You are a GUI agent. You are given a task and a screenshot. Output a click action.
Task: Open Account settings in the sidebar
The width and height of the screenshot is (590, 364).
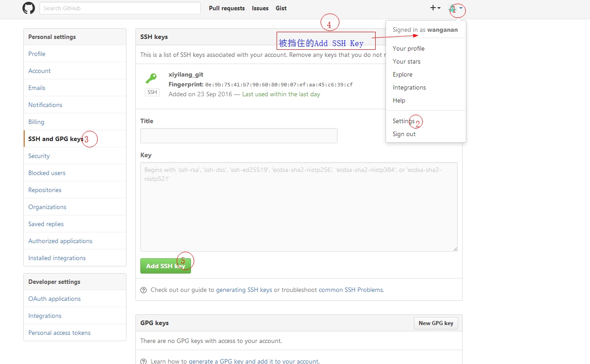point(75,71)
